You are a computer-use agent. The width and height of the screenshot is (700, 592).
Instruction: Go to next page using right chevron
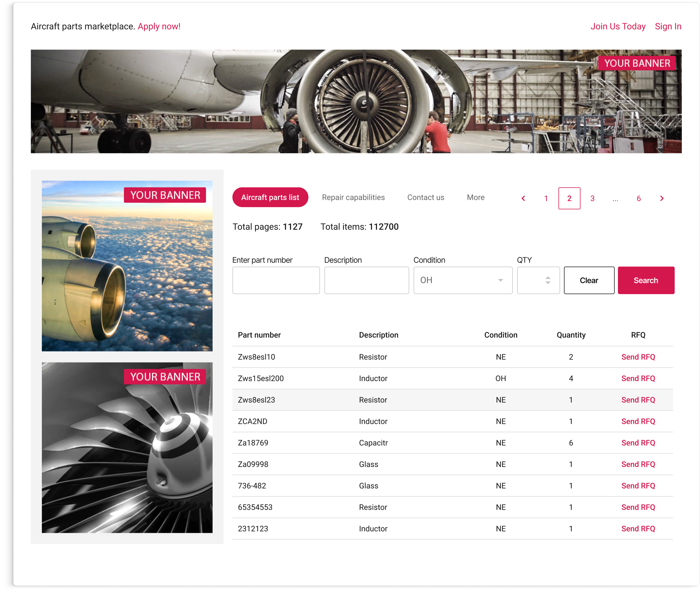coord(662,198)
